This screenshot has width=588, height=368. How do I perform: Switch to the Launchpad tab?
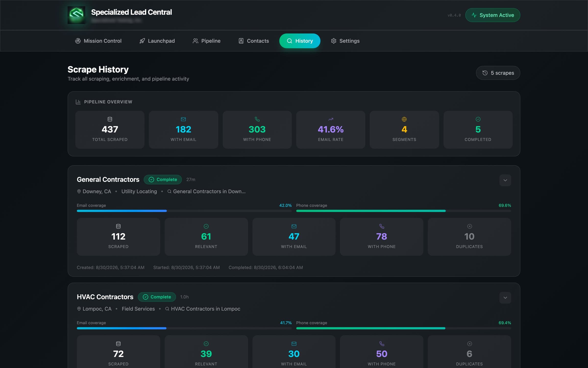coord(157,41)
